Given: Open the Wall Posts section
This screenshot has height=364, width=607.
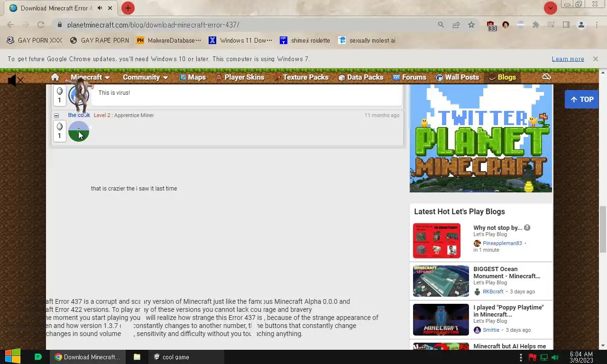Looking at the screenshot, I should point(458,77).
